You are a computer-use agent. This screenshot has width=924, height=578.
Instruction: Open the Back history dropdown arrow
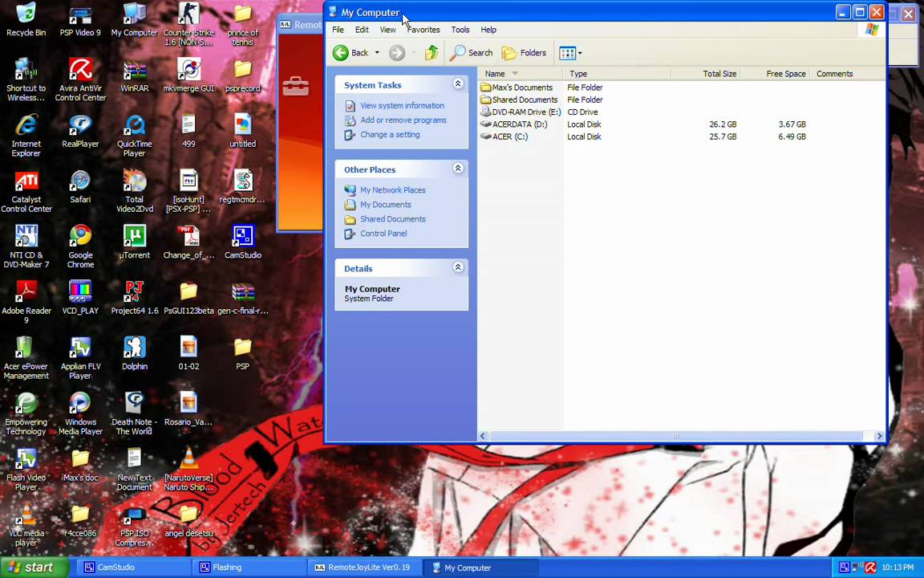click(377, 53)
